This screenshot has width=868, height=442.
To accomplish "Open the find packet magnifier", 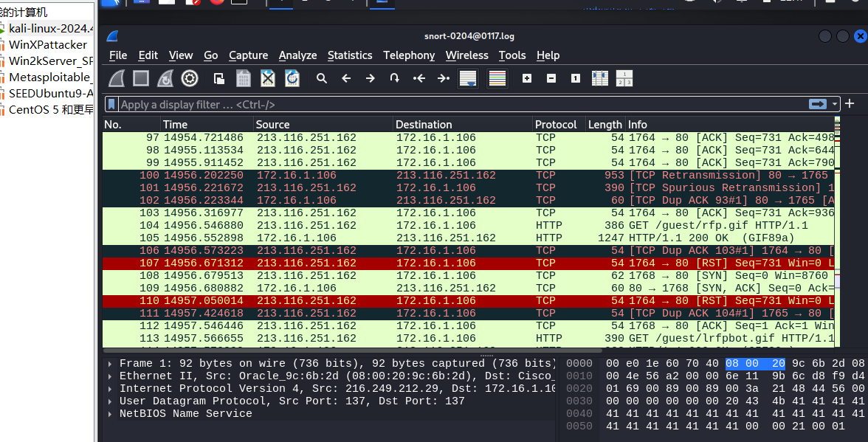I will click(322, 78).
